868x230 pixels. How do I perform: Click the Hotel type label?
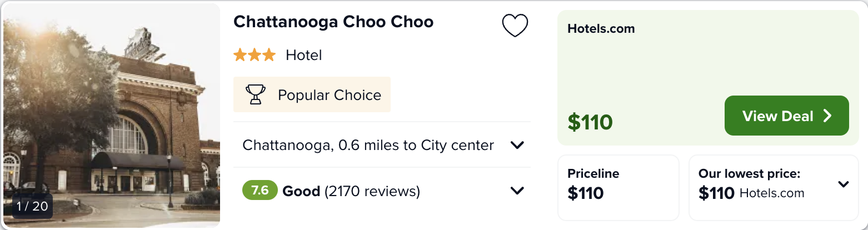tap(304, 55)
